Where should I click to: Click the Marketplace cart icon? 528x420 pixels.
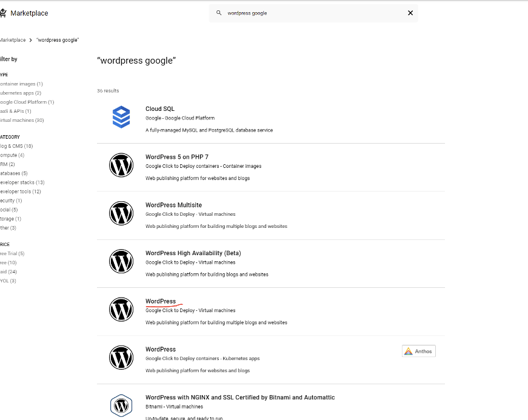3,13
